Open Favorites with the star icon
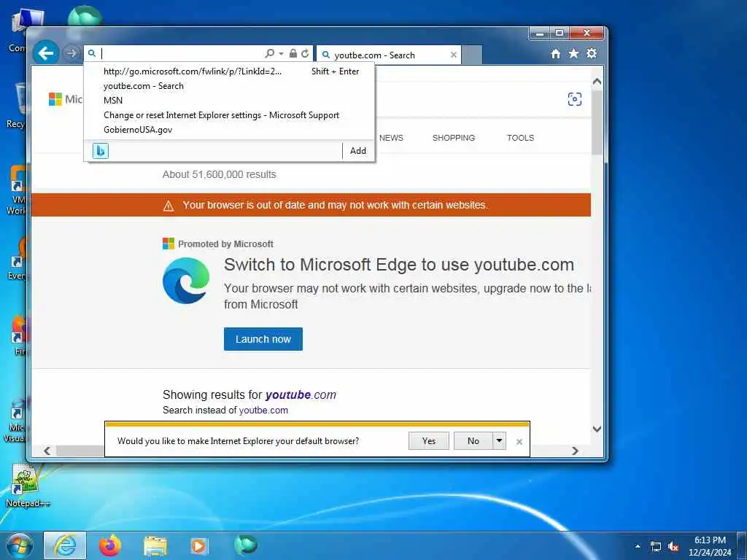747x560 pixels. click(573, 53)
